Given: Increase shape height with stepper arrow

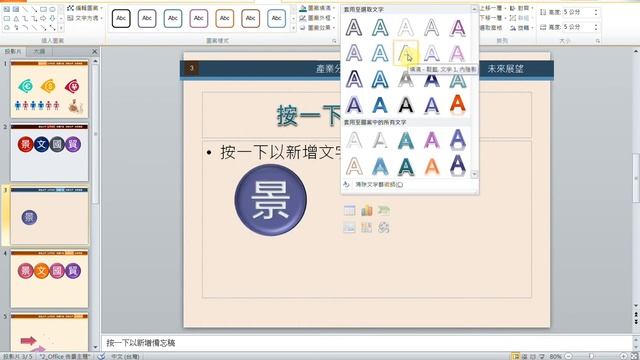Looking at the screenshot, I should point(596,10).
